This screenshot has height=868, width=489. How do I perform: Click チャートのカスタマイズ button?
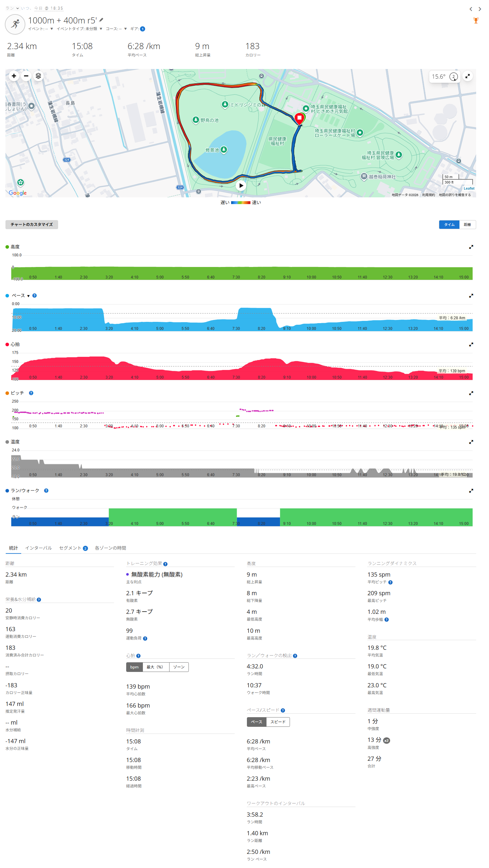pyautogui.click(x=32, y=225)
